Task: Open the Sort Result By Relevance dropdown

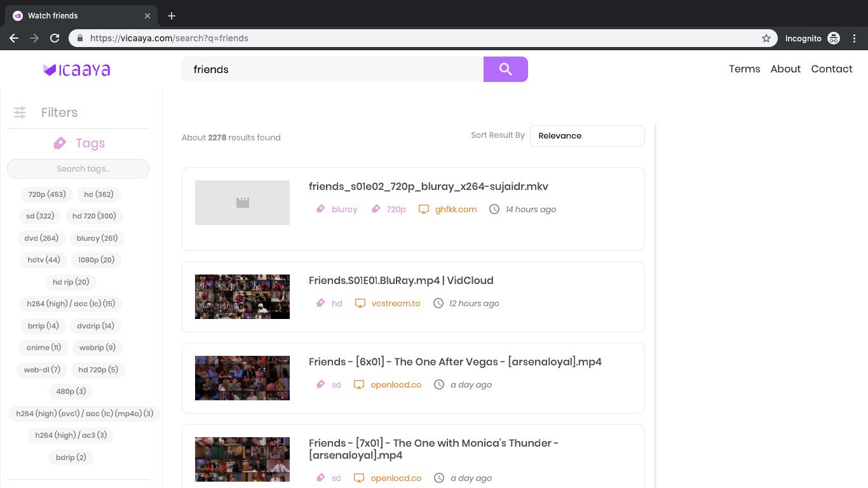Action: (x=587, y=136)
